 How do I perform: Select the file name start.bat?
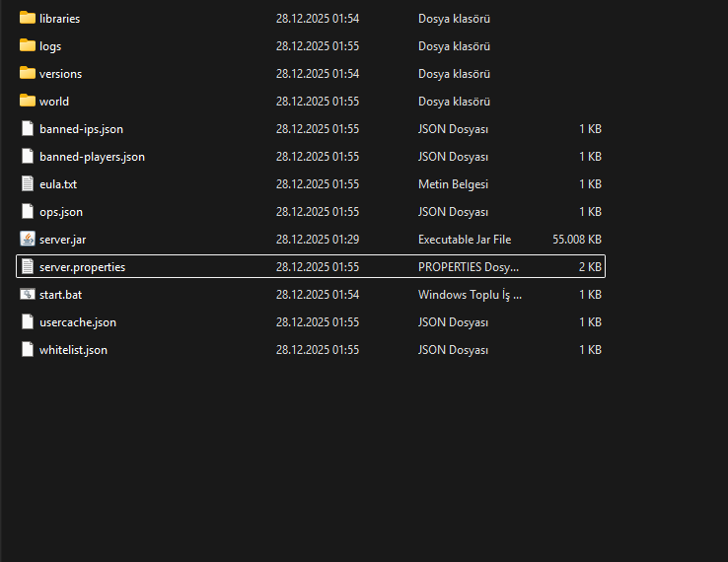pyautogui.click(x=60, y=295)
